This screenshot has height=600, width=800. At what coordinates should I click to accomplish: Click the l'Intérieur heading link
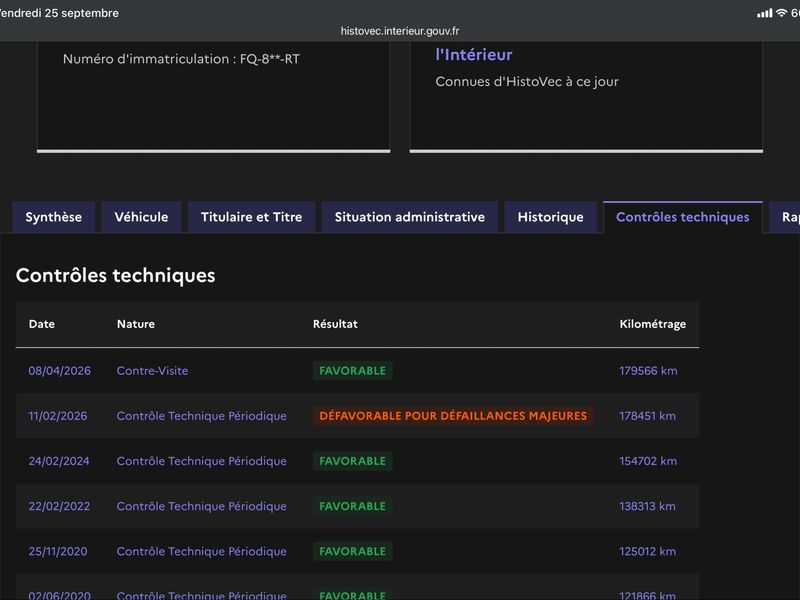(474, 55)
